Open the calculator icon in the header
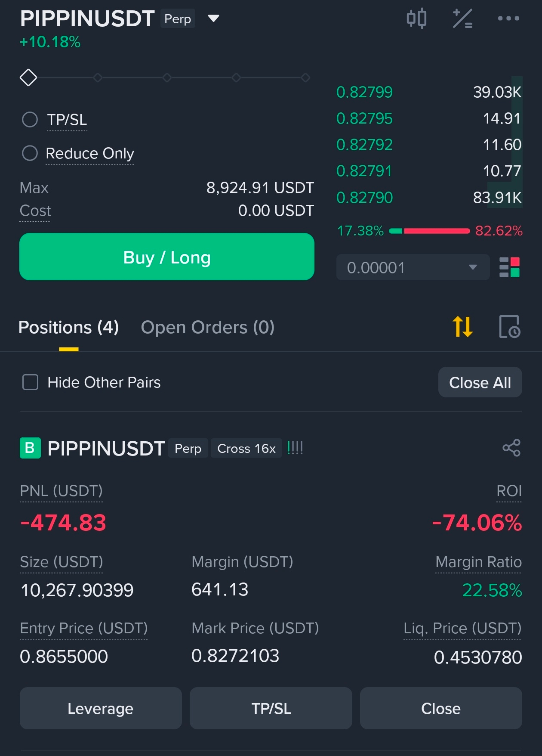This screenshot has width=542, height=756. click(x=463, y=19)
